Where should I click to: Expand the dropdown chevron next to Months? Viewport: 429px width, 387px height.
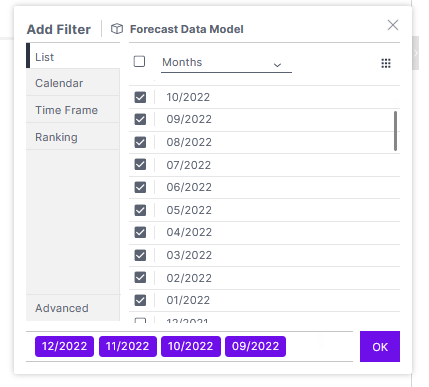point(277,65)
